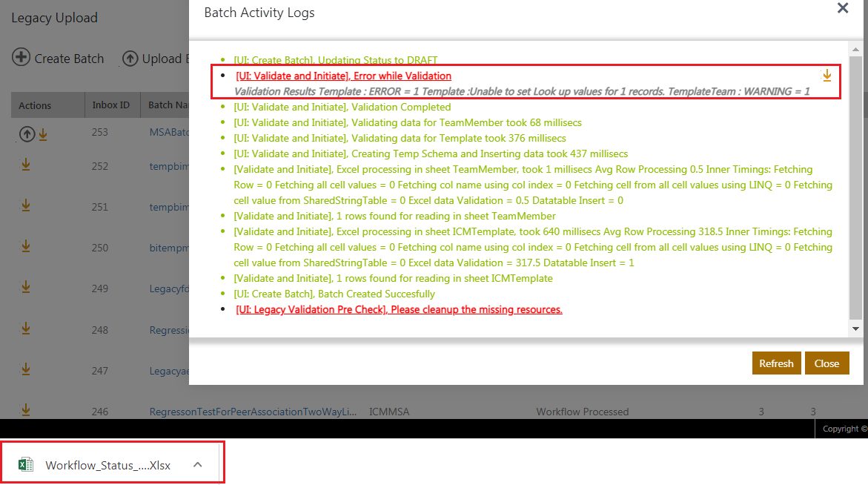The width and height of the screenshot is (868, 485).
Task: Download batch 252 file
Action: [x=26, y=165]
